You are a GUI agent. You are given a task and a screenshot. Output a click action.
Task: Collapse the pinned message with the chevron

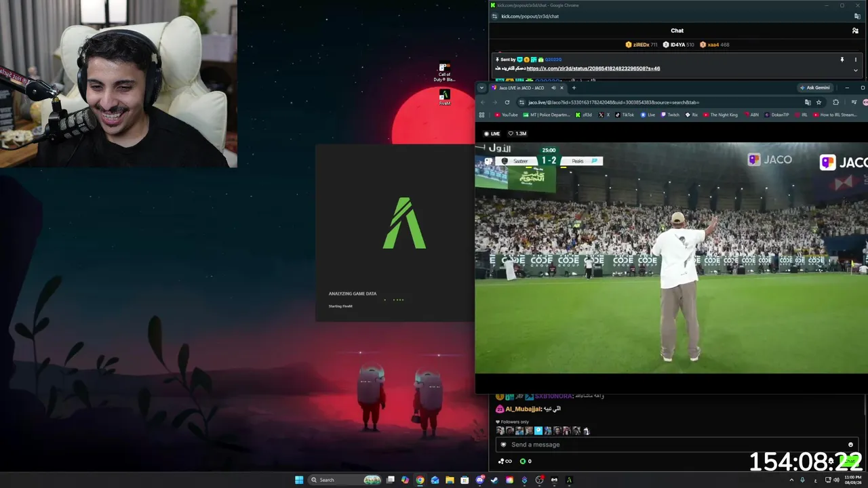pos(855,70)
